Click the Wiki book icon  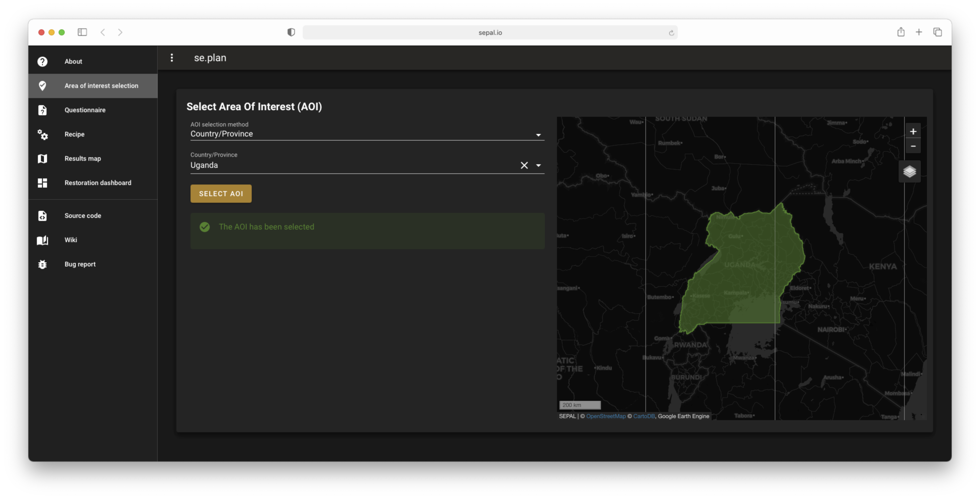tap(42, 240)
